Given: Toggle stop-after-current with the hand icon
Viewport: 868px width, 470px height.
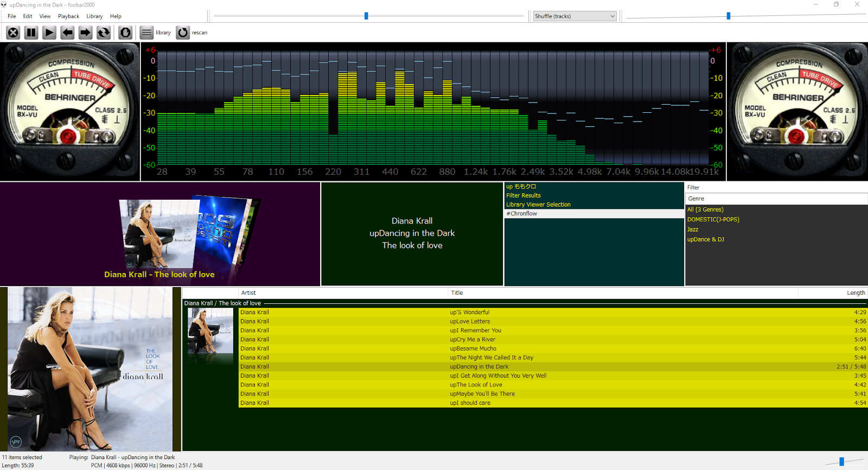Looking at the screenshot, I should point(125,33).
